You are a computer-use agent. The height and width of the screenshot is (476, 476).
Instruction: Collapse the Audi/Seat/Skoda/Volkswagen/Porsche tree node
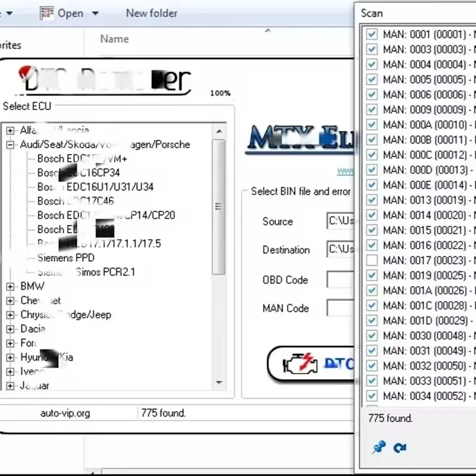[x=10, y=145]
